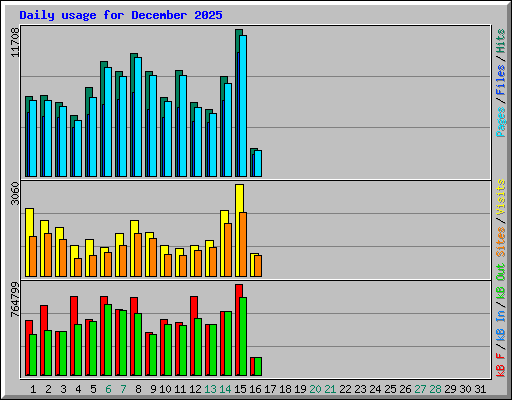Click day 5 on the x-axis

tap(93, 389)
